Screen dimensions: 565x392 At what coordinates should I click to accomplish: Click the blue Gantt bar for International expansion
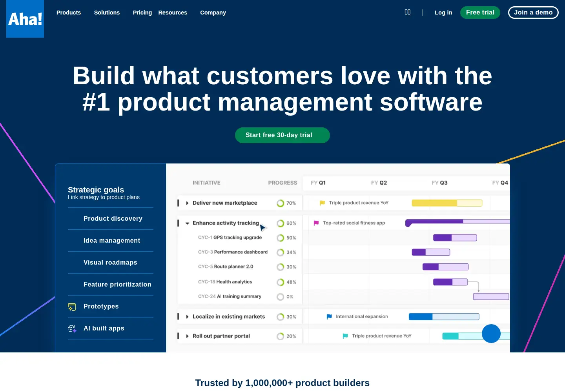444,317
